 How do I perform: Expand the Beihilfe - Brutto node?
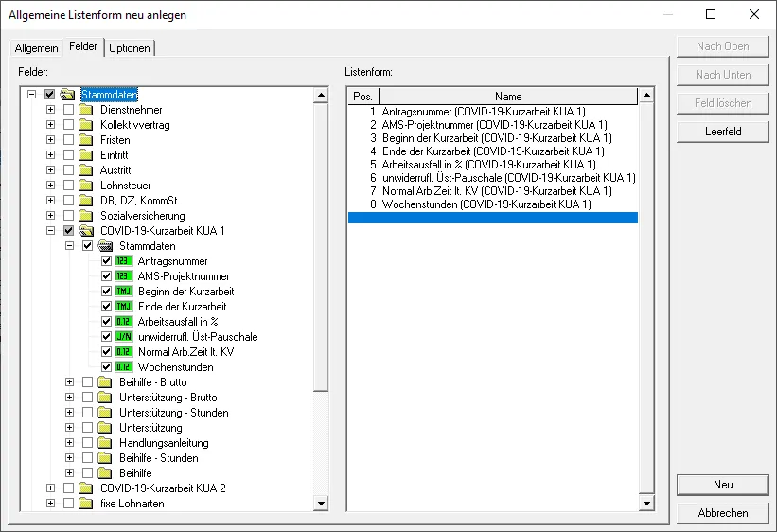coord(69,381)
